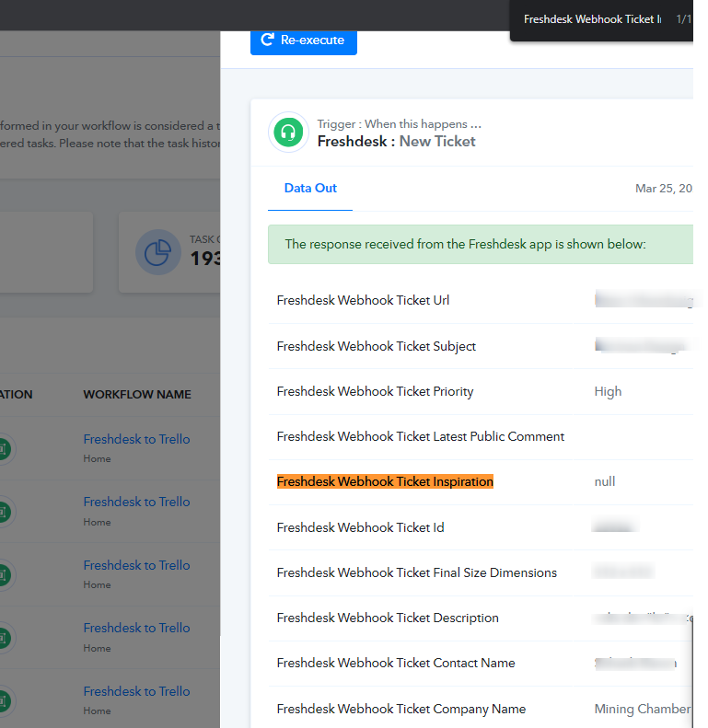
Task: Click the WORKFLOW NAME column header
Action: coord(137,395)
